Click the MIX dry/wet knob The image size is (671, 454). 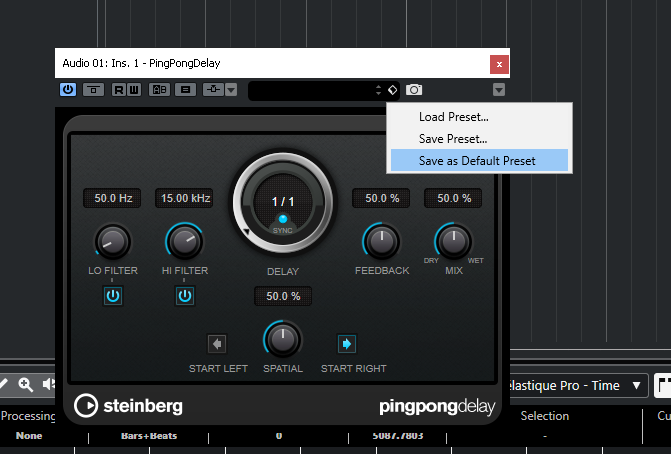(453, 242)
